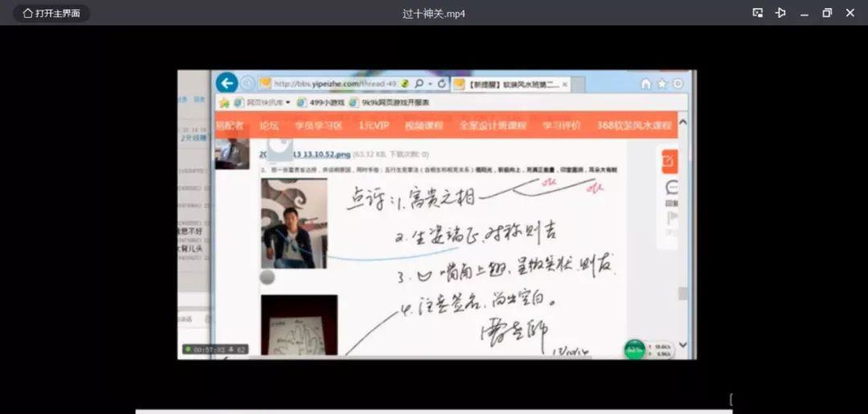
Task: Refresh the browser page
Action: 441,84
